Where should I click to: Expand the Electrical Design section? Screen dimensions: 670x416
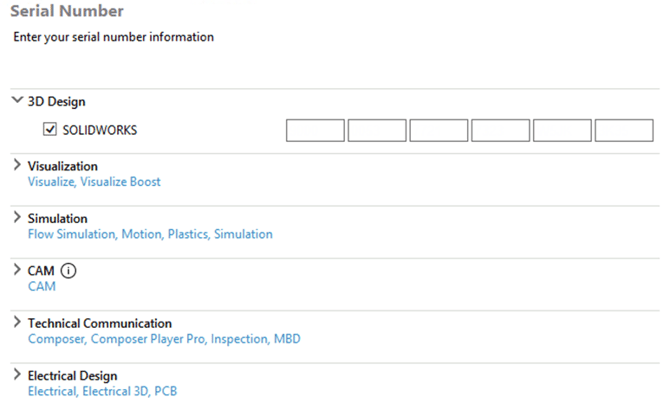point(17,375)
